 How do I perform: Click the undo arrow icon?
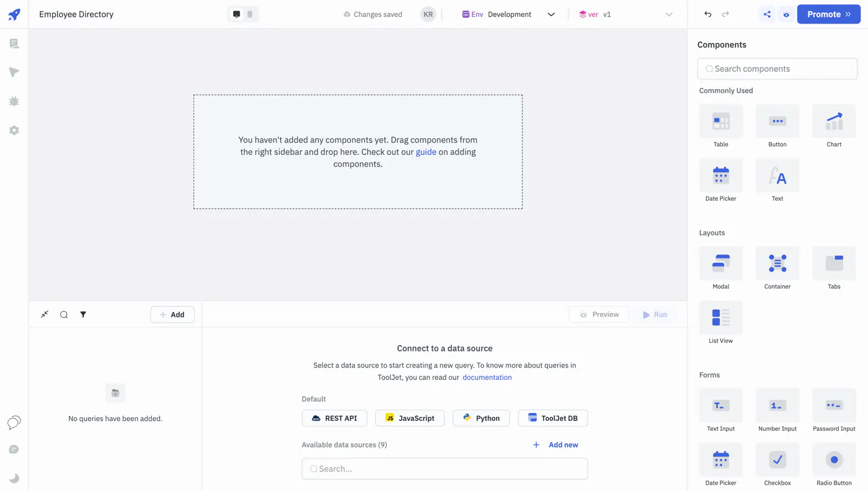(x=707, y=14)
